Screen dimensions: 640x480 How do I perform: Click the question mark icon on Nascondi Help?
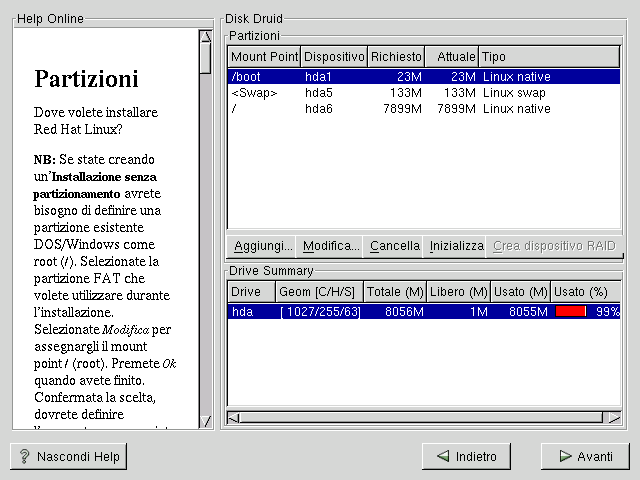pyautogui.click(x=24, y=457)
